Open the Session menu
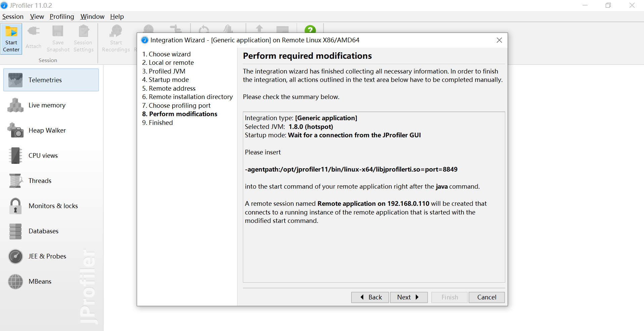Image resolution: width=644 pixels, height=331 pixels. tap(13, 16)
